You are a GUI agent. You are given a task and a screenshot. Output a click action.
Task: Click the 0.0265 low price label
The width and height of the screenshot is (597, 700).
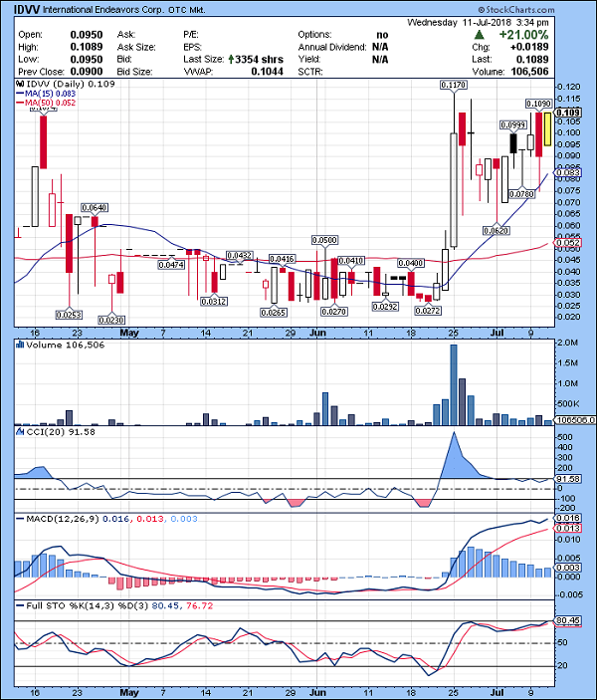point(274,313)
